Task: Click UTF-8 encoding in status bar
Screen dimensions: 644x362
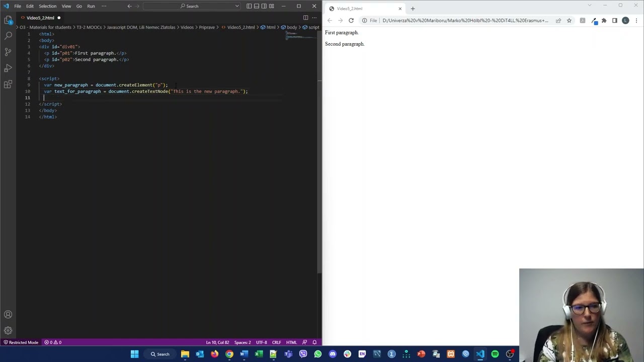Action: [x=262, y=342]
